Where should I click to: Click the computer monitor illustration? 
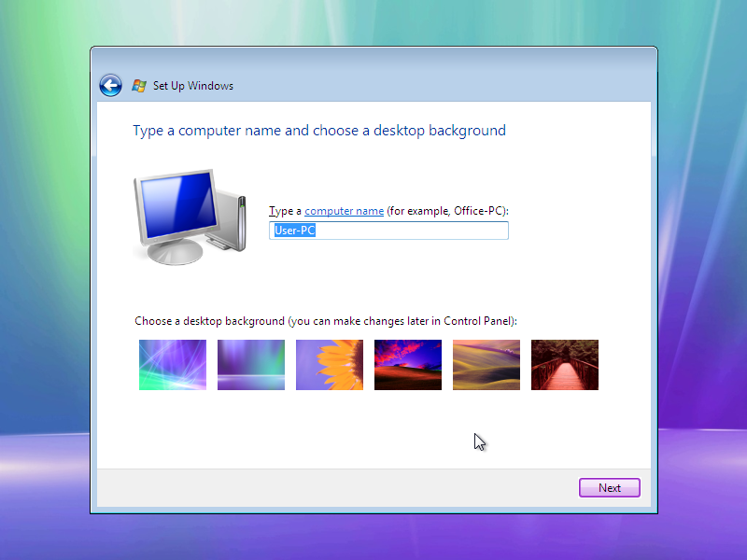pyautogui.click(x=187, y=215)
